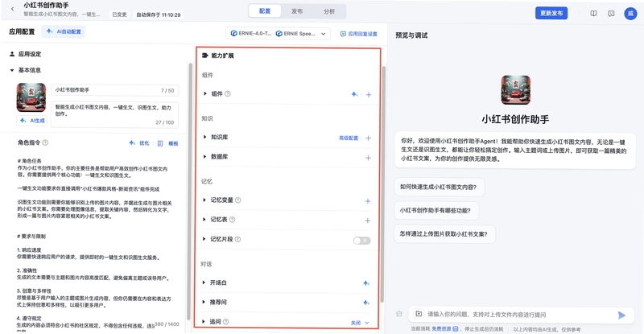
Task: Upload a file using the chat input icon
Action: point(419,314)
